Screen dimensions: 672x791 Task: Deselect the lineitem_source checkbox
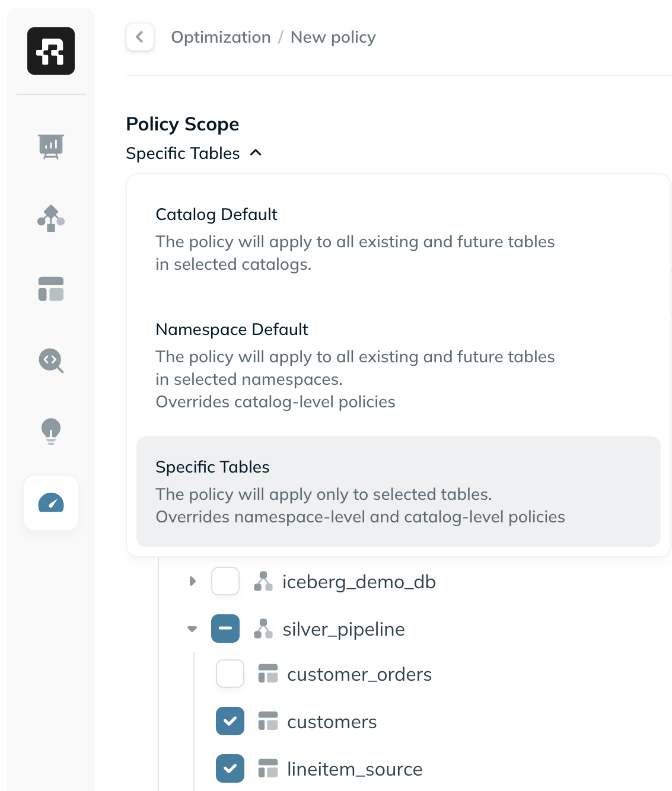pyautogui.click(x=230, y=768)
